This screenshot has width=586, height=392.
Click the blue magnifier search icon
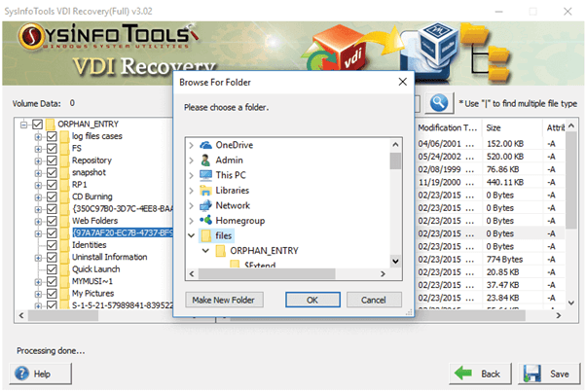(x=439, y=103)
